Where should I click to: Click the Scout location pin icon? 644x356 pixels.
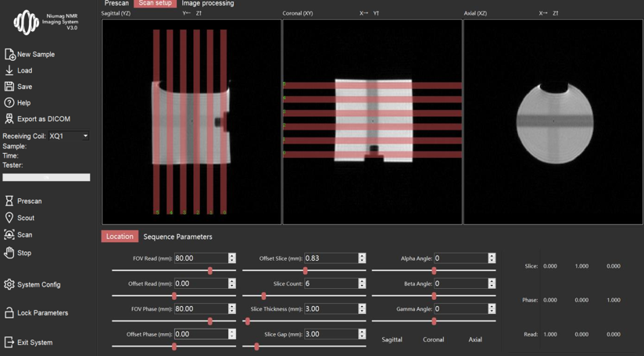coord(9,218)
